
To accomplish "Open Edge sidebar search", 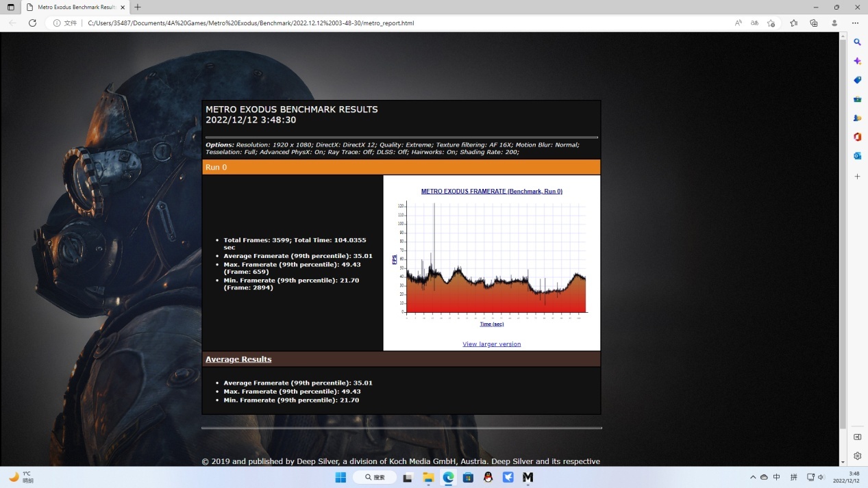I will click(x=857, y=42).
